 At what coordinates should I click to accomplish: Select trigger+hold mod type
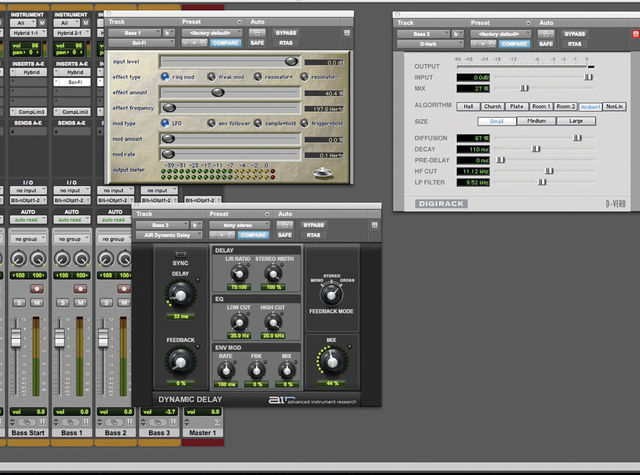[304, 123]
